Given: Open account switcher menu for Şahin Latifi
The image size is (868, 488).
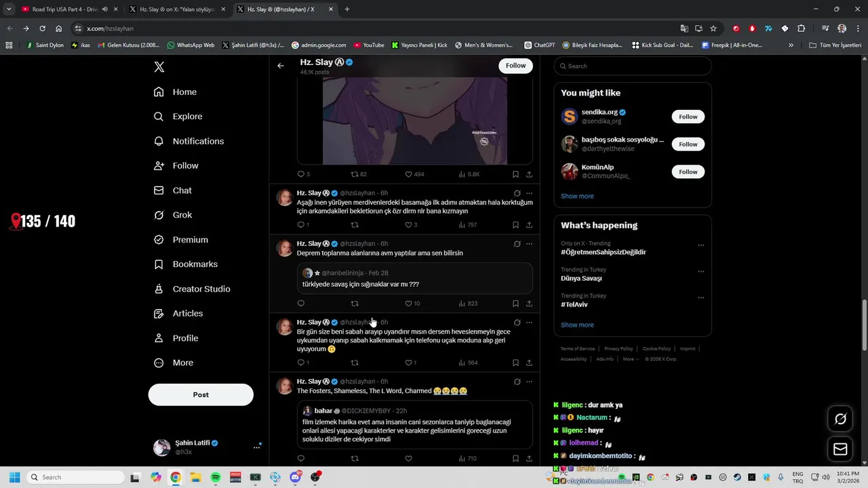Looking at the screenshot, I should point(256,447).
